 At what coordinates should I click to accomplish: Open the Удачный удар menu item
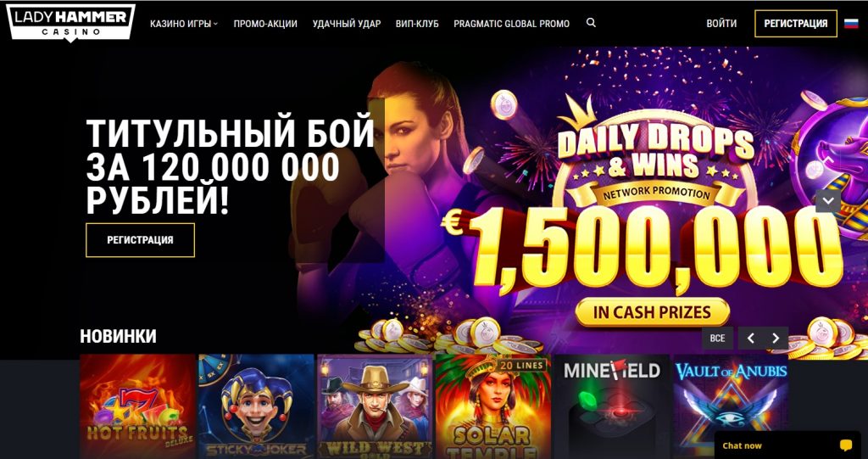tap(347, 24)
